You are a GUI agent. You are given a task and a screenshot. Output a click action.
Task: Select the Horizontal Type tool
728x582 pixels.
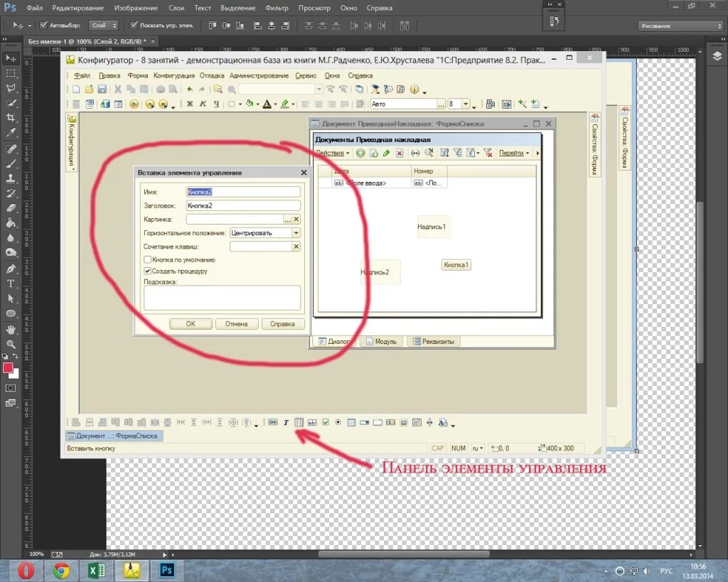tap(11, 284)
